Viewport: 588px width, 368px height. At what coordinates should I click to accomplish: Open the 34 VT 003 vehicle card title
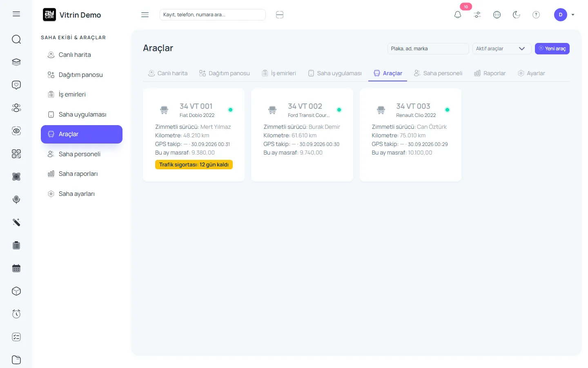(413, 106)
